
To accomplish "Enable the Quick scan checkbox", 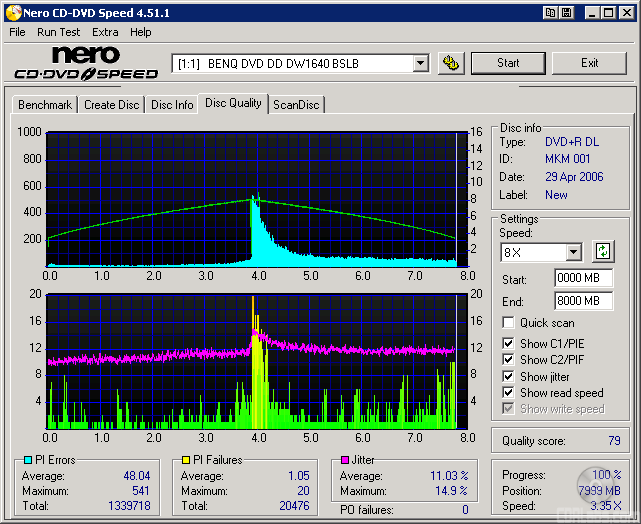I will 509,323.
